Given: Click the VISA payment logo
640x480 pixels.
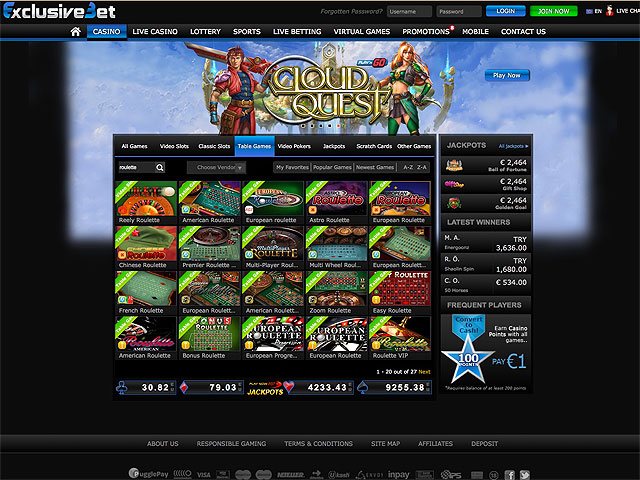Looking at the screenshot, I should tap(204, 475).
